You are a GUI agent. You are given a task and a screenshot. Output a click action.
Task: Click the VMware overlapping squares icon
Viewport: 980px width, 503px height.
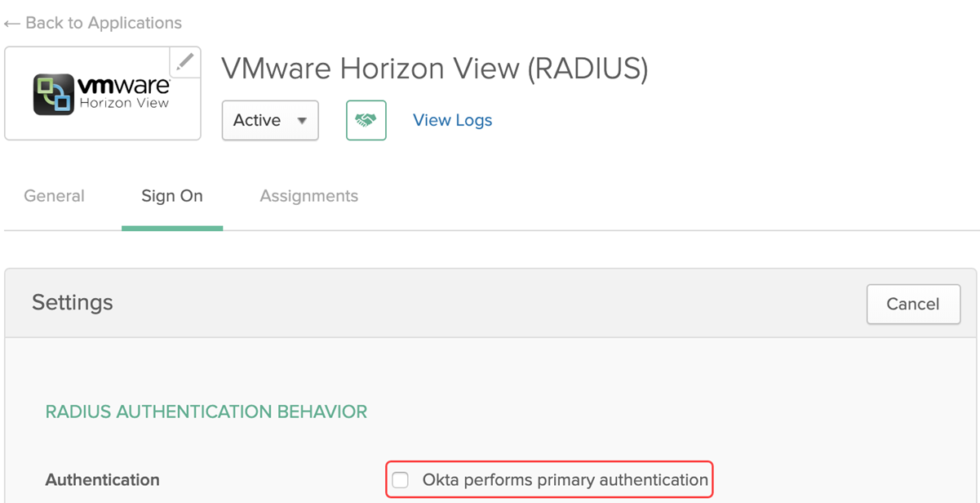click(53, 94)
